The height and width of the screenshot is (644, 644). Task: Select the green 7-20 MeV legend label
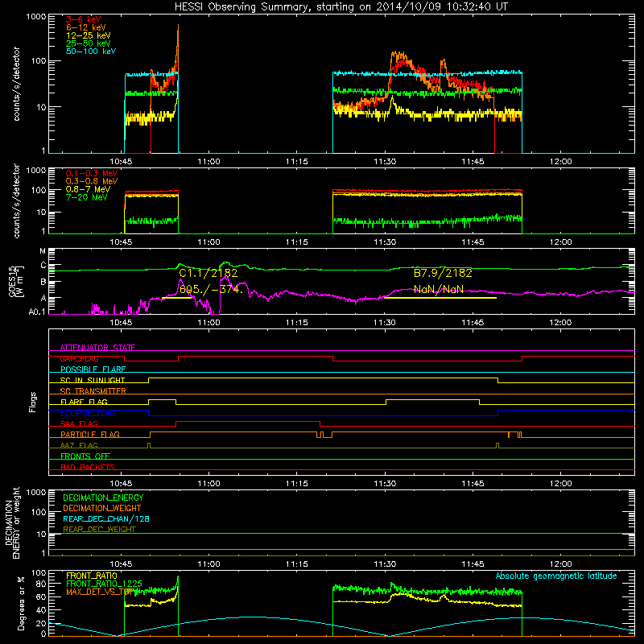[x=87, y=197]
